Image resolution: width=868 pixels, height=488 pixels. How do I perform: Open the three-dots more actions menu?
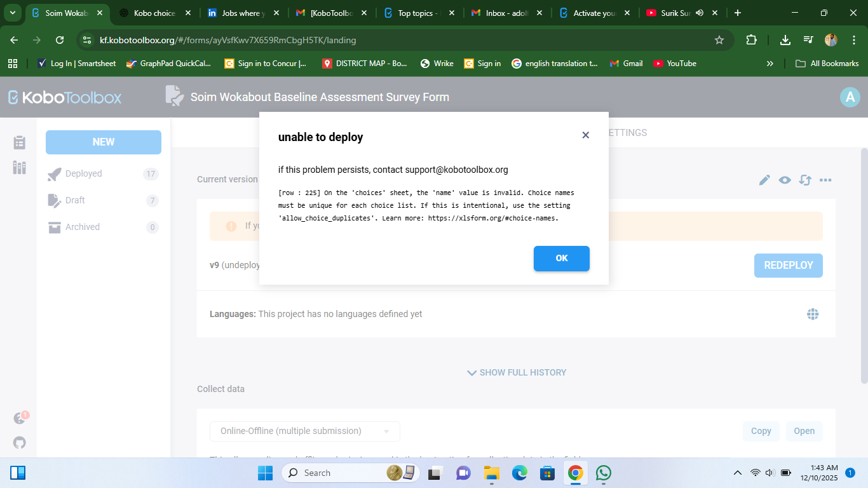(x=825, y=180)
